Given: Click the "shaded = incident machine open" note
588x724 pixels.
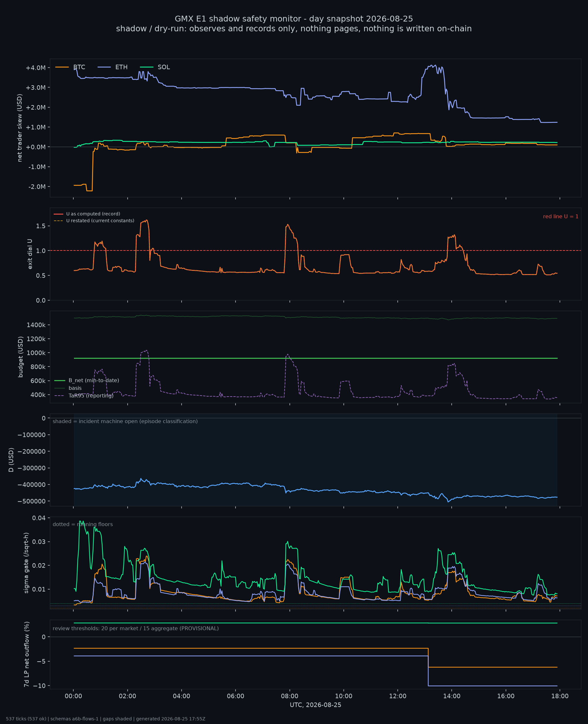Looking at the screenshot, I should coord(125,421).
